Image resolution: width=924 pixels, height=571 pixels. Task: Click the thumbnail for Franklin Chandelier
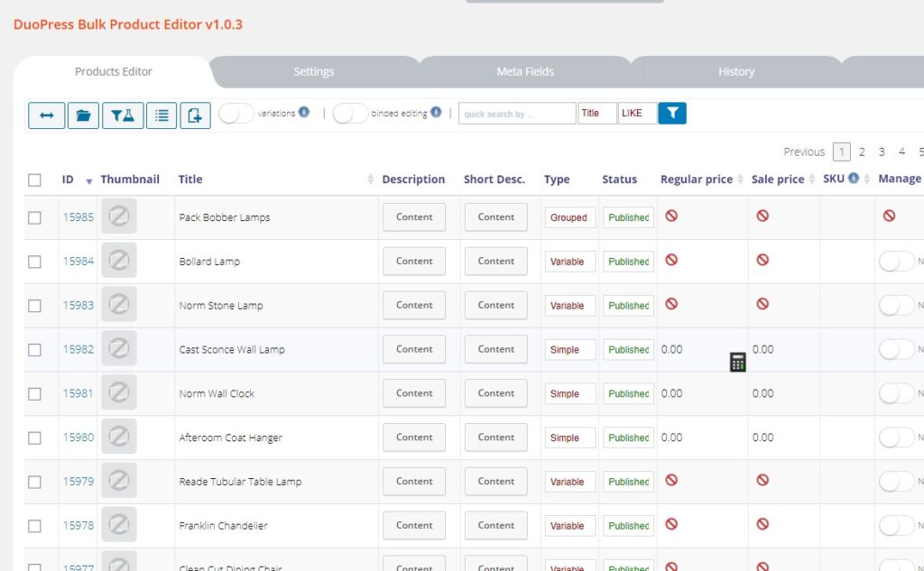[x=119, y=524]
